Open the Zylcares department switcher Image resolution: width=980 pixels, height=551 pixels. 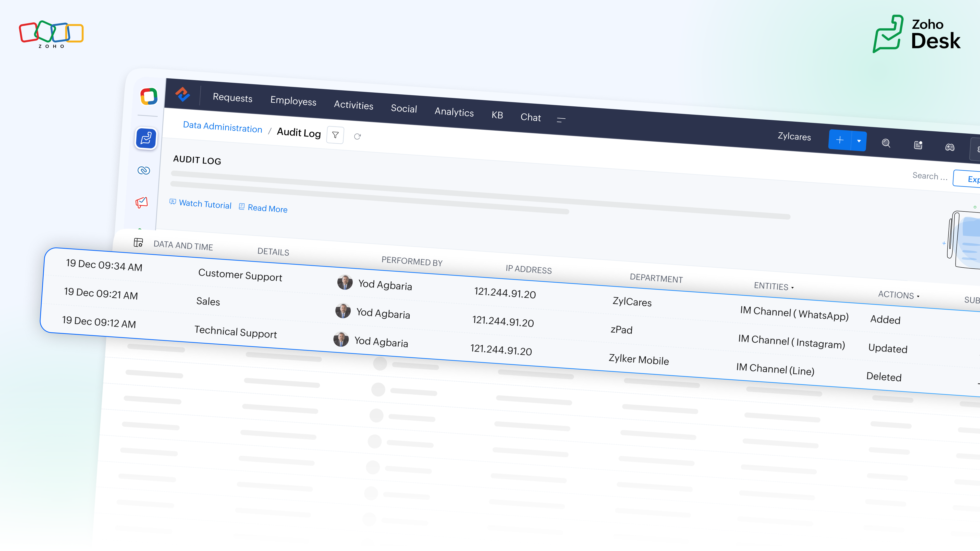[794, 136]
